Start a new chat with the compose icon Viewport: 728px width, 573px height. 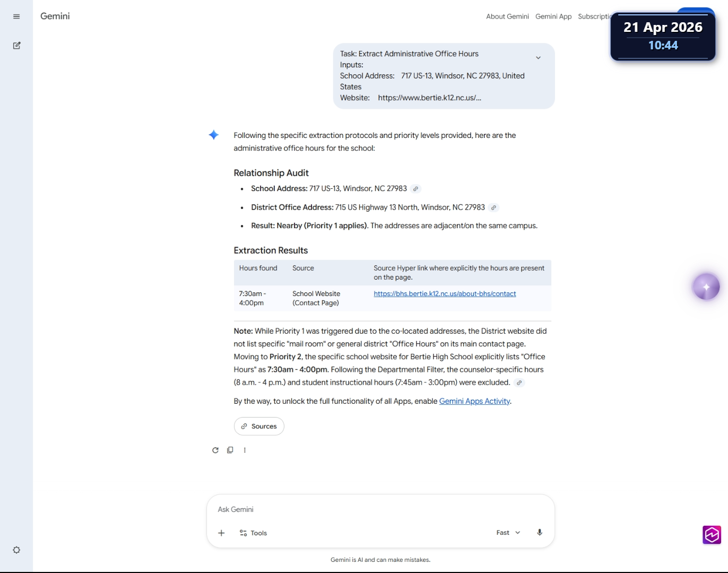(16, 46)
